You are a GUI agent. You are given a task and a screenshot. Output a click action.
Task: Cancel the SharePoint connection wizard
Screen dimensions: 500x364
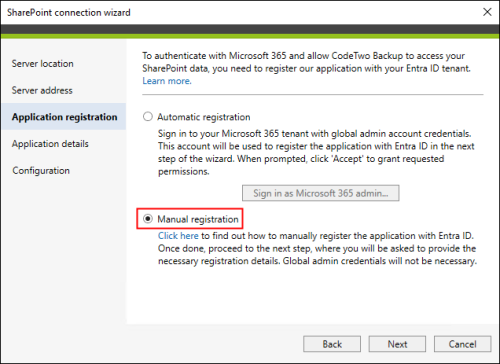coord(463,344)
